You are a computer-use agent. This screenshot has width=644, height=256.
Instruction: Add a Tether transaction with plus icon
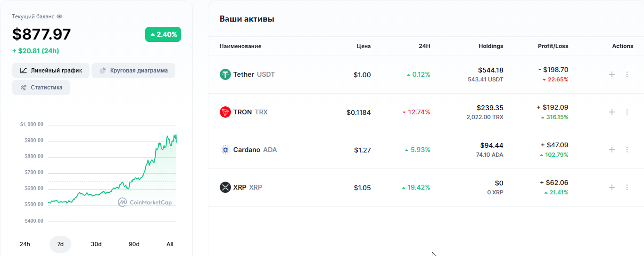click(612, 74)
